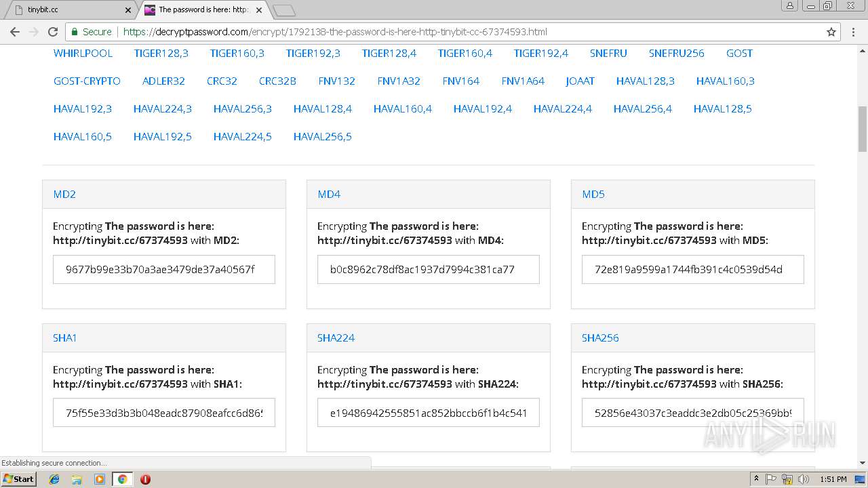Viewport: 868px width, 488px height.
Task: Close the tinybit.cc tab
Action: (x=128, y=10)
